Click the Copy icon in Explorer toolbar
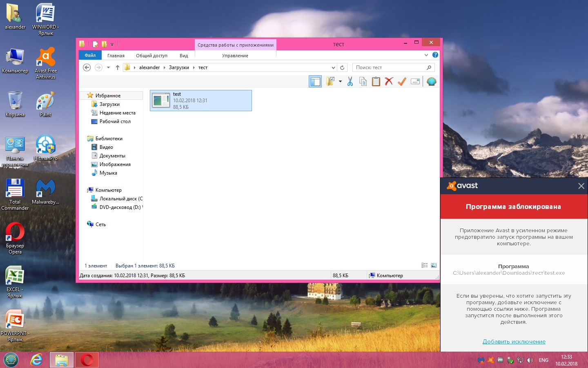This screenshot has width=588, height=368. pyautogui.click(x=363, y=81)
